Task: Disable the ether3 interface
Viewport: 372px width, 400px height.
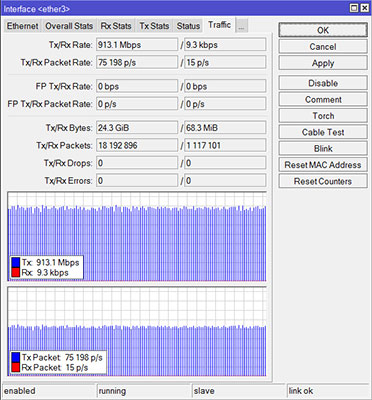Action: pyautogui.click(x=323, y=83)
